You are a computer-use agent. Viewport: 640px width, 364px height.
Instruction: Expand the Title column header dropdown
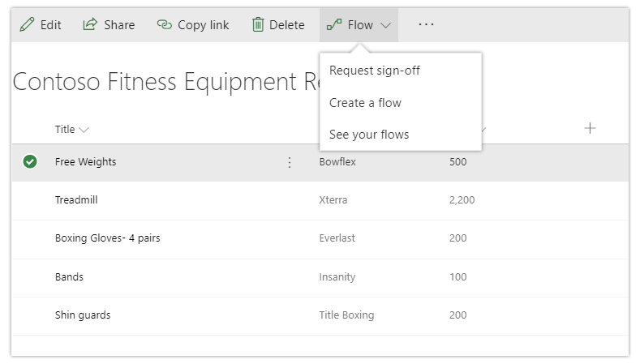click(84, 130)
